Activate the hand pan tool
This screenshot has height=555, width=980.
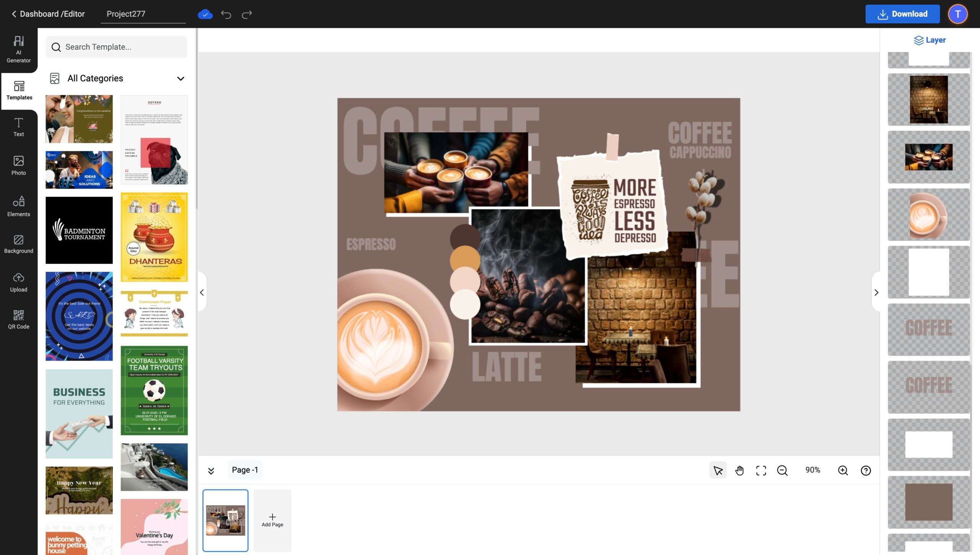coord(740,470)
